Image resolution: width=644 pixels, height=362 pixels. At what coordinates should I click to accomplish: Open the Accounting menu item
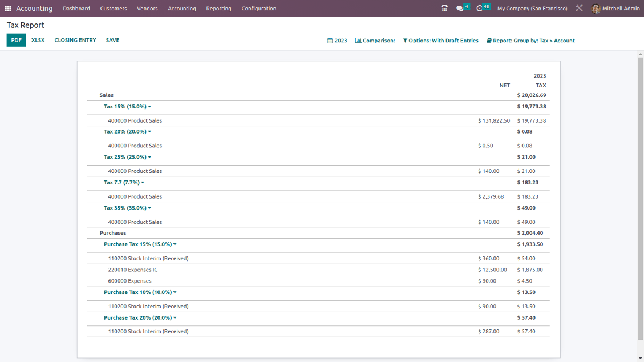[182, 8]
